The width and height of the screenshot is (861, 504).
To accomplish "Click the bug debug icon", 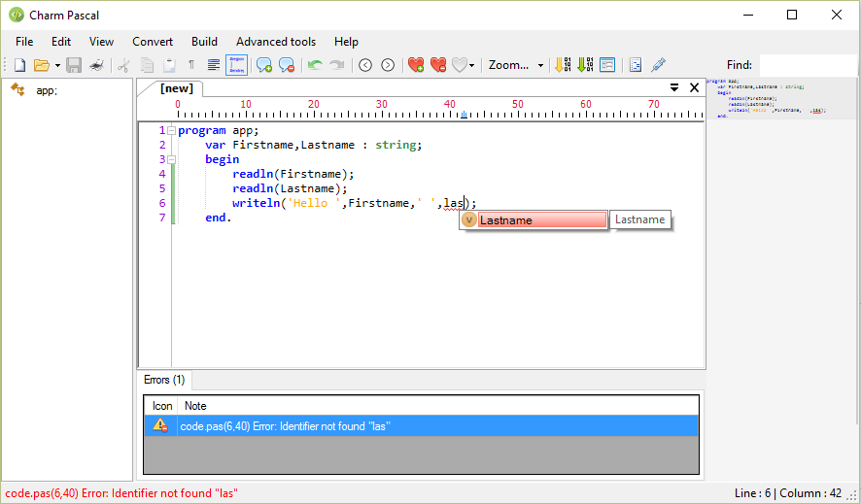I will coord(96,65).
